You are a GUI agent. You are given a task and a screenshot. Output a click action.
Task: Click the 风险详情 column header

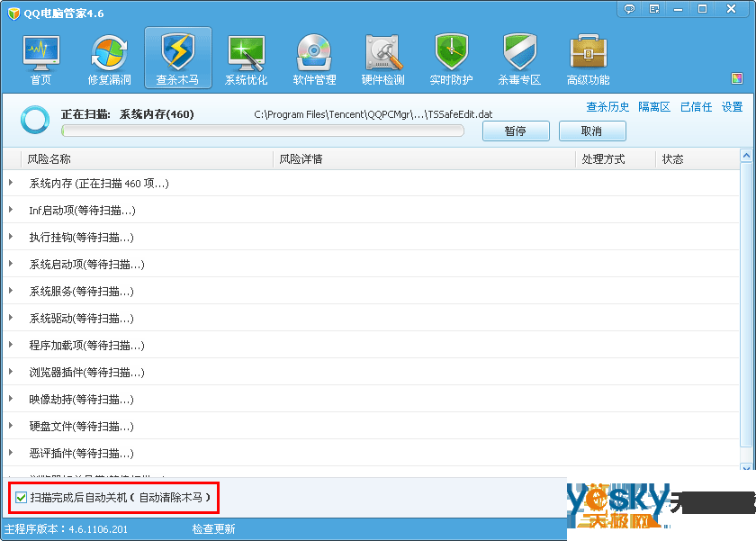(424, 159)
